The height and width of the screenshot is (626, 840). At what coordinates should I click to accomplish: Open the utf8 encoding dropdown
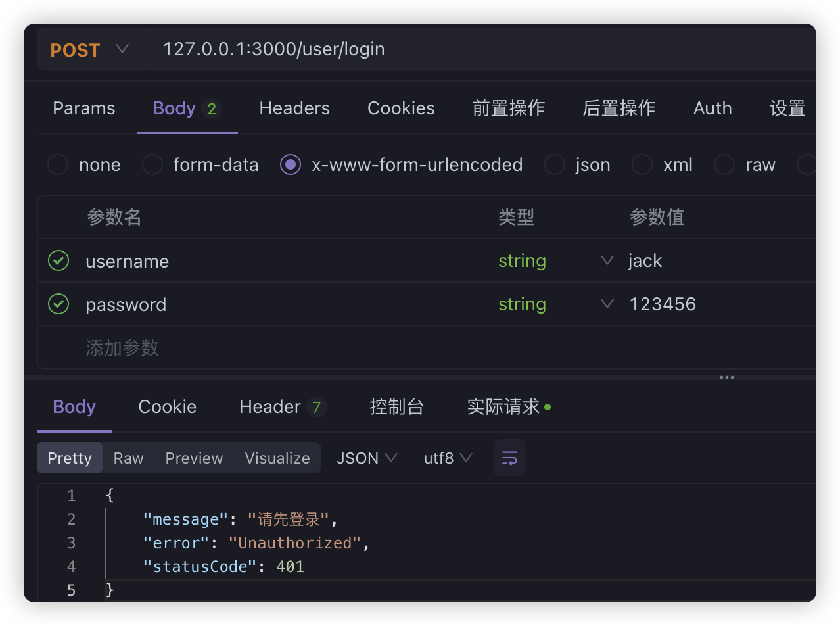coord(448,458)
